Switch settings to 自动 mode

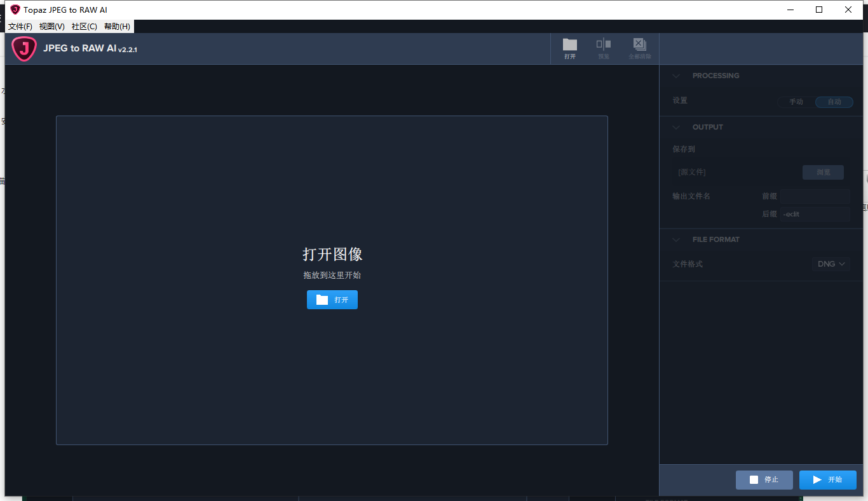point(834,102)
